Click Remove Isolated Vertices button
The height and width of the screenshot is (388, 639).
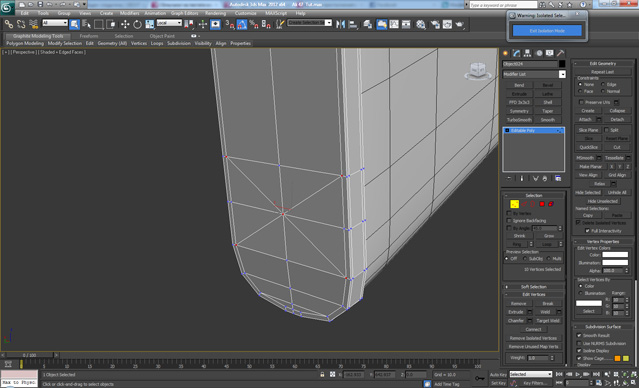click(x=533, y=338)
